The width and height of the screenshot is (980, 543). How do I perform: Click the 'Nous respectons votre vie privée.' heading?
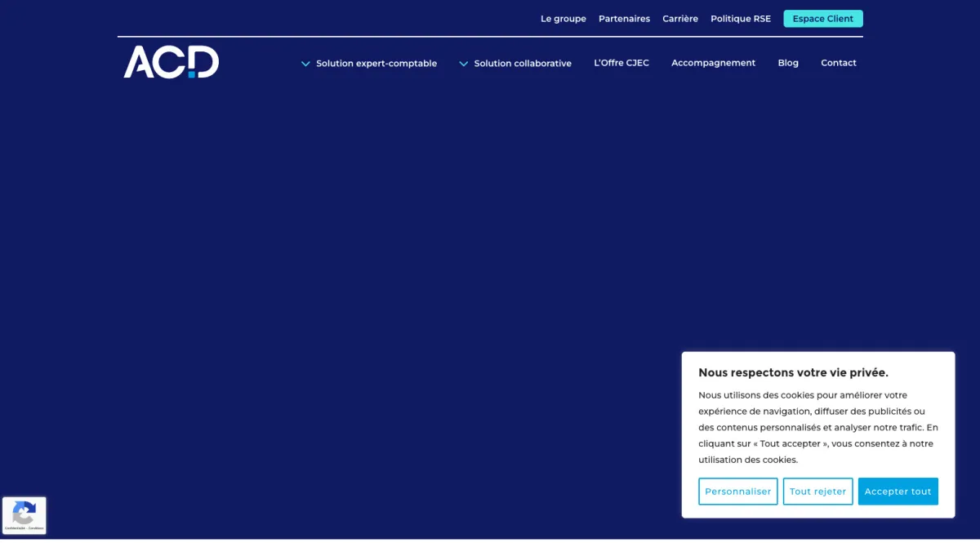[793, 372]
